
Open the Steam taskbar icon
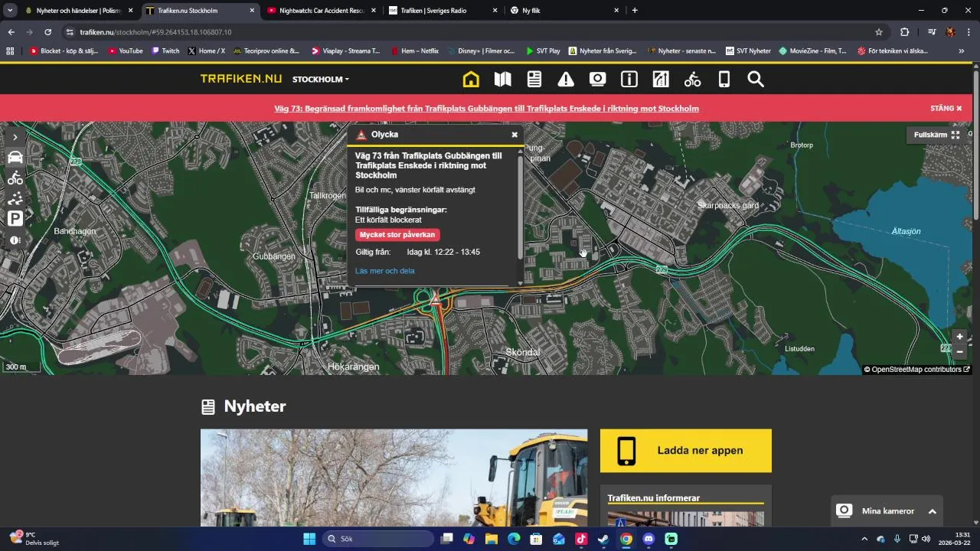[603, 539]
